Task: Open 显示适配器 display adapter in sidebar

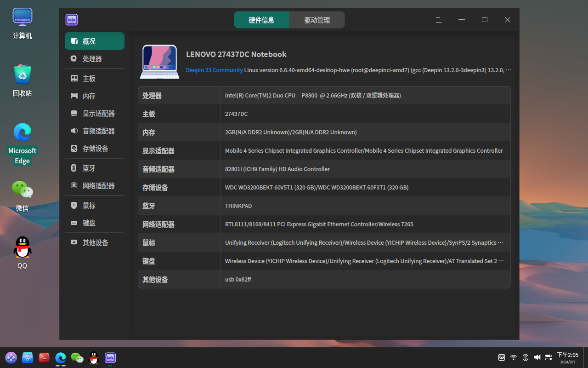Action: coord(95,113)
